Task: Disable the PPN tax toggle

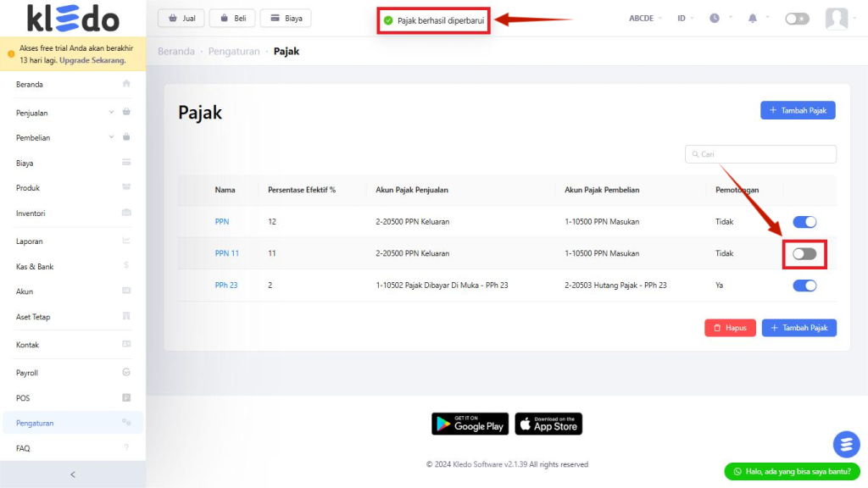Action: pos(804,222)
